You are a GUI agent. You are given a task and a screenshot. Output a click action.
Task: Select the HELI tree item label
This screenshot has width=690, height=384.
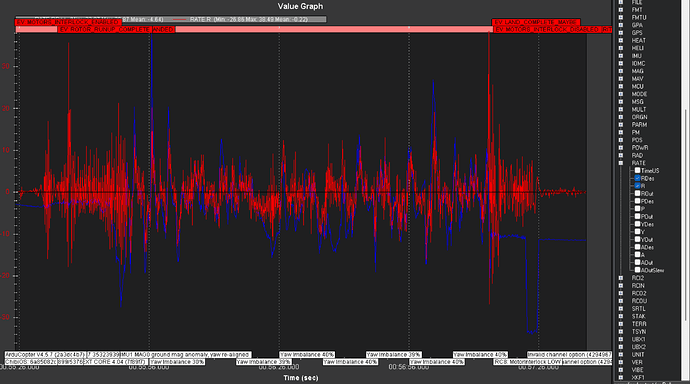[637, 48]
